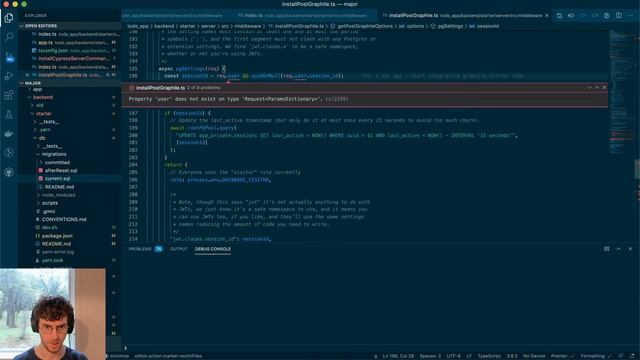The width and height of the screenshot is (640, 360).
Task: Open the editor More Actions ellipsis menu
Action: tap(631, 16)
